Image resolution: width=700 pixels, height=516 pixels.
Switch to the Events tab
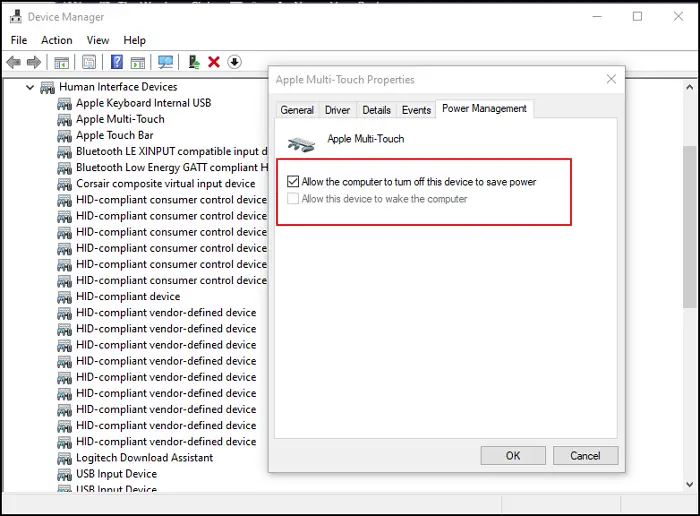[x=416, y=110]
